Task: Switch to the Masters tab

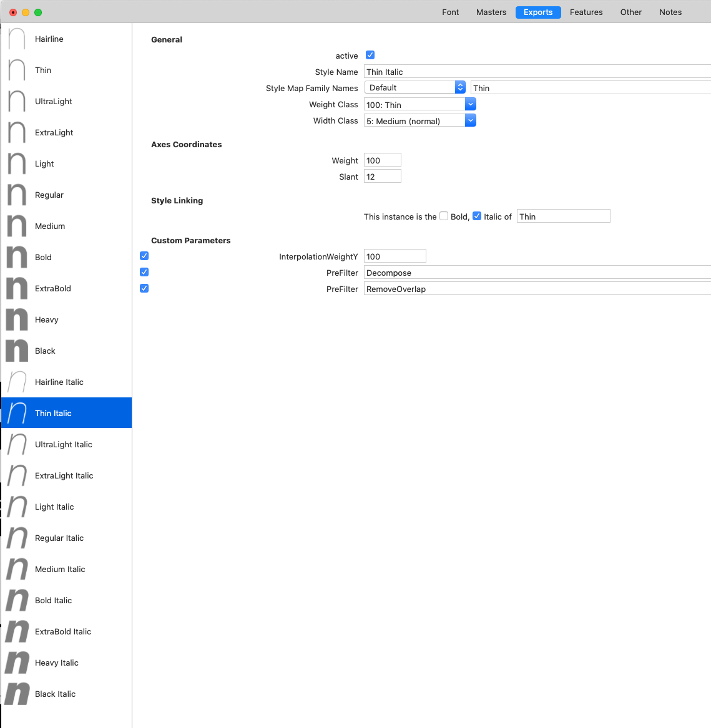Action: [491, 12]
